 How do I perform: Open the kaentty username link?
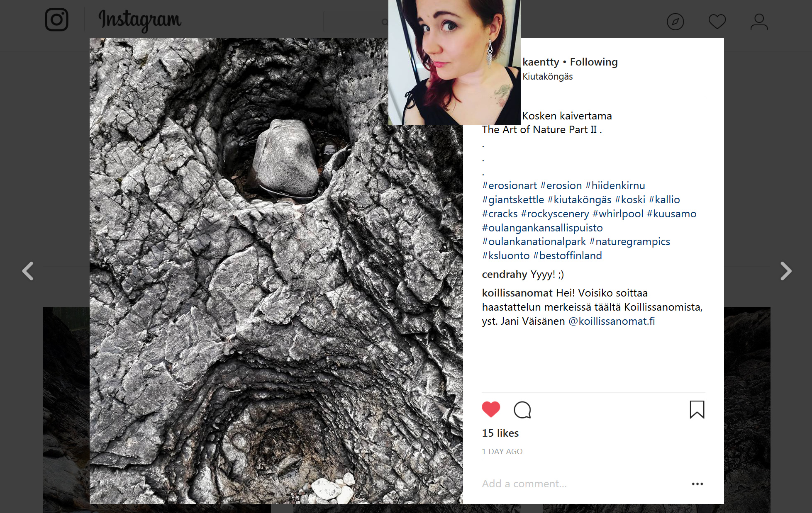point(541,62)
